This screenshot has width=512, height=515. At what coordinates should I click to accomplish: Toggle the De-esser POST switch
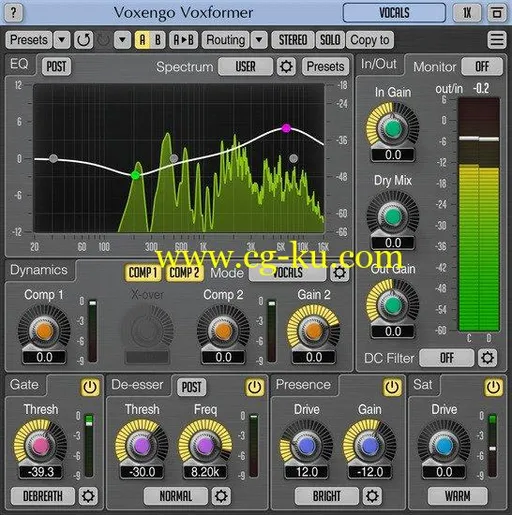191,387
